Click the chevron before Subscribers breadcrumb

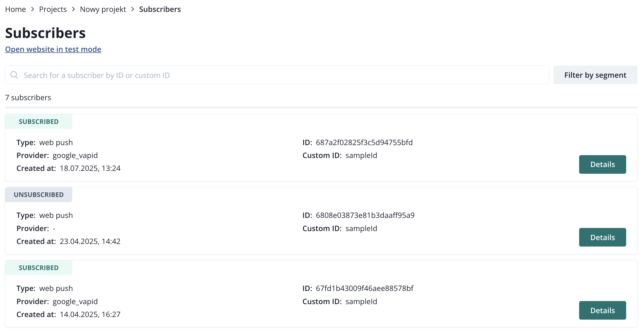tap(133, 9)
